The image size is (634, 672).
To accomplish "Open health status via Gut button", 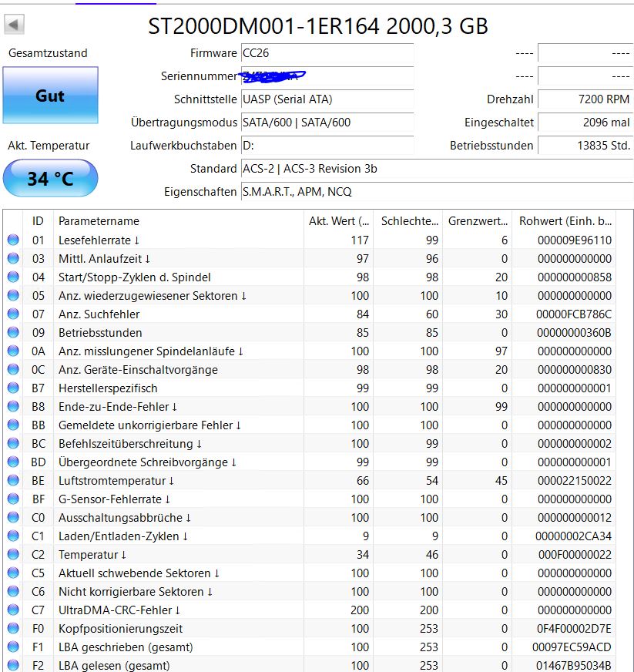I will (50, 95).
